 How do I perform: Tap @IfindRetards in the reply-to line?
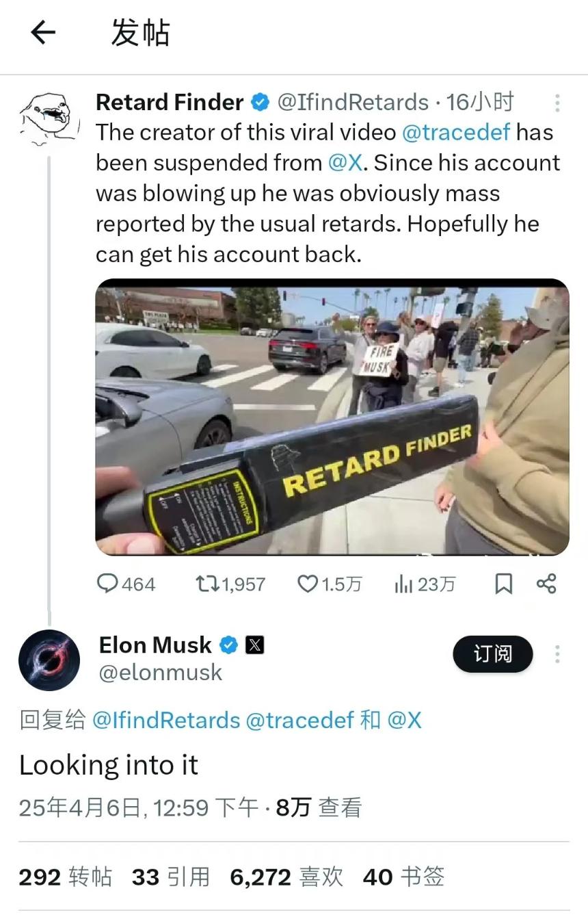[166, 720]
